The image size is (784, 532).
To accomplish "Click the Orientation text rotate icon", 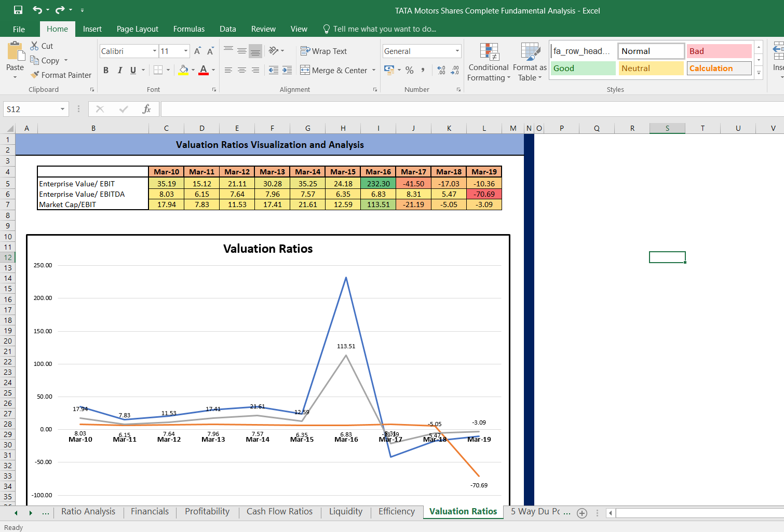I will (274, 51).
